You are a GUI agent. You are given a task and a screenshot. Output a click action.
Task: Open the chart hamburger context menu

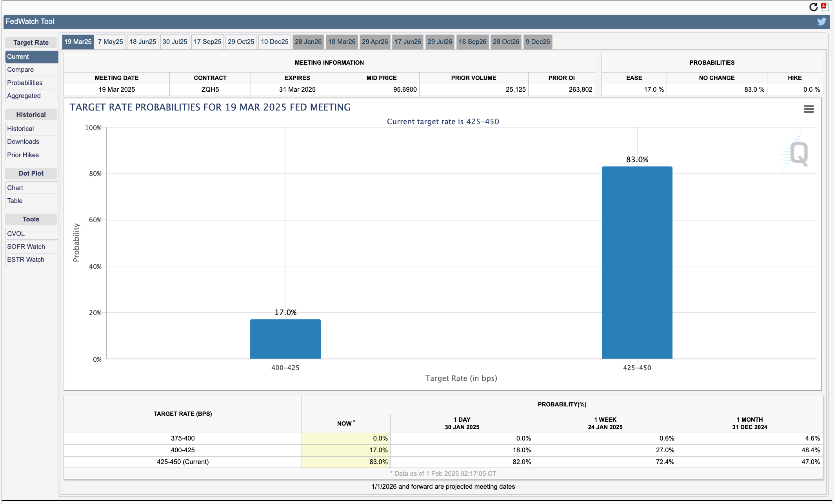point(809,109)
